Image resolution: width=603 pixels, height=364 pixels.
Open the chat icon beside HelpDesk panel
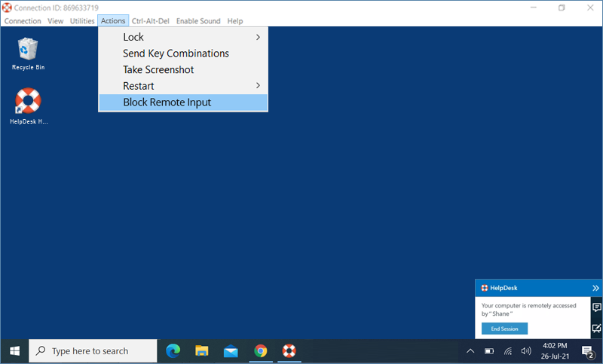tap(596, 307)
